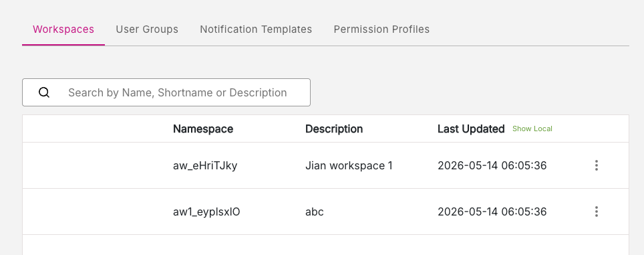Select namespace aw_eHriTJky cell
644x255 pixels.
205,166
